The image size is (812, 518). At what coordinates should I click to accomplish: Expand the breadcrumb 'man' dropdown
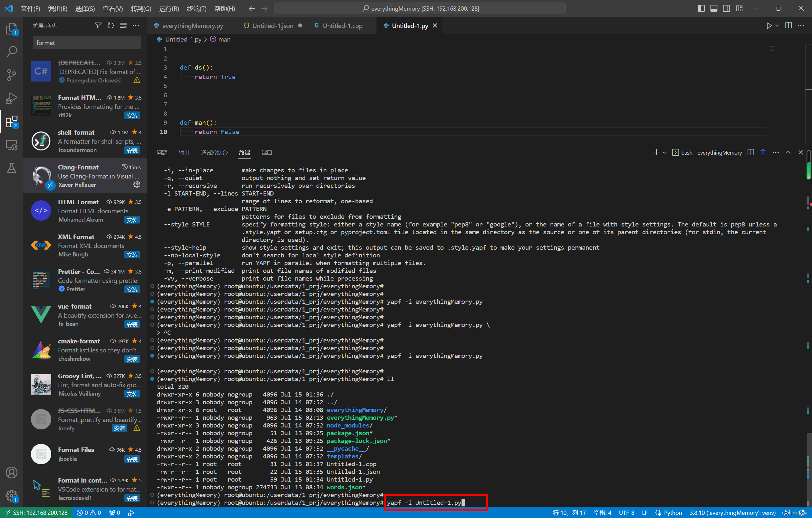(x=224, y=39)
